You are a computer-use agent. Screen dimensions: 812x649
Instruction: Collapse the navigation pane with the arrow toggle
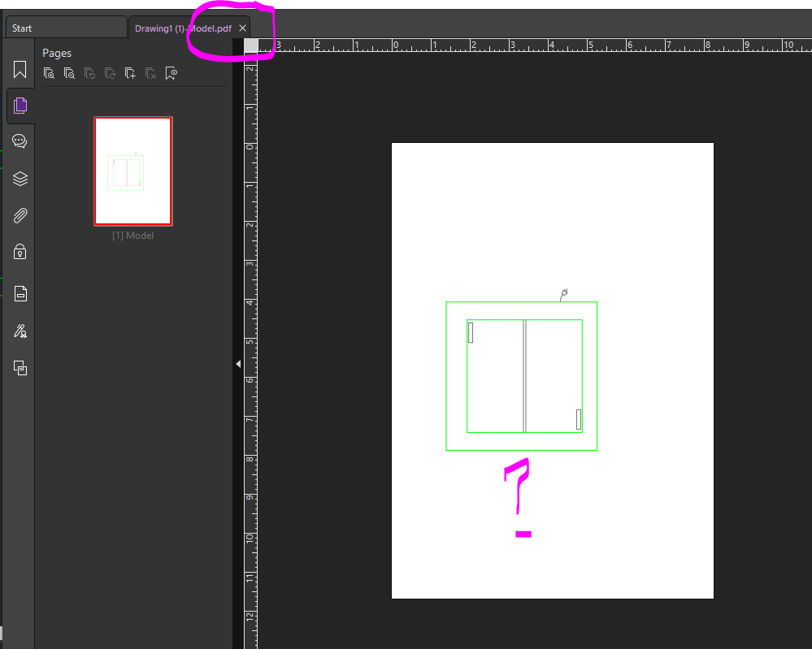pos(237,363)
